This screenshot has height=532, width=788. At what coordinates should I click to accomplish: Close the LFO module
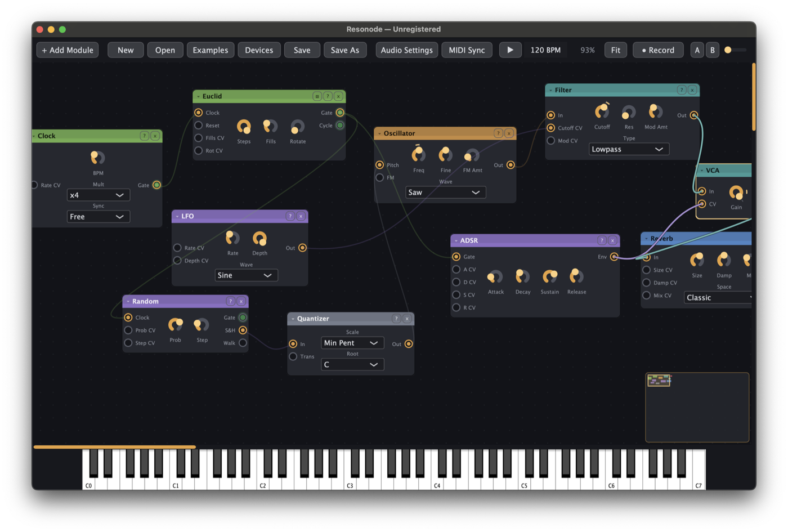point(301,216)
